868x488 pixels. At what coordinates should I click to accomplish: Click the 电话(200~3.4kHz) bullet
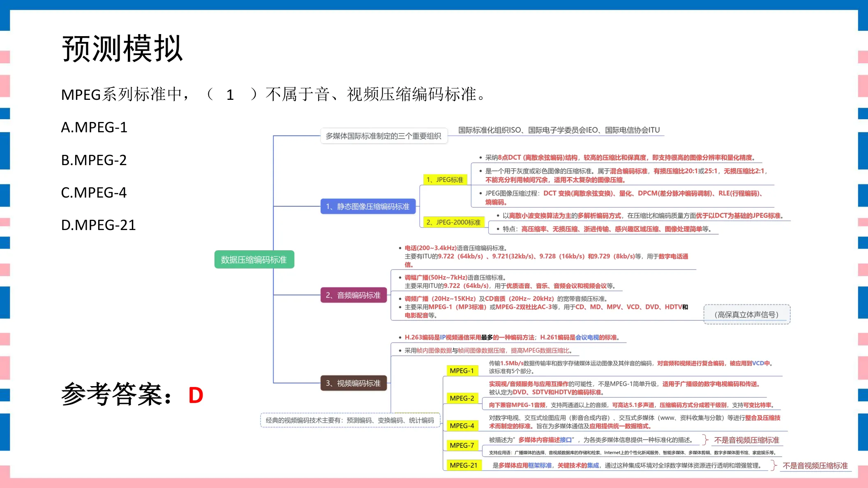[x=543, y=256]
